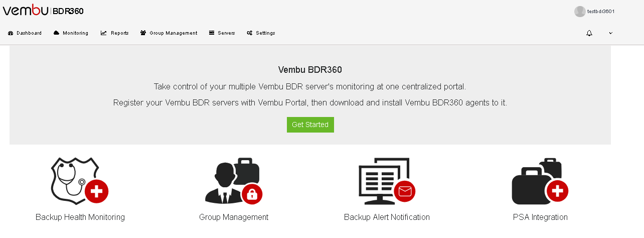
Task: Open the Group Management menu item
Action: point(169,33)
